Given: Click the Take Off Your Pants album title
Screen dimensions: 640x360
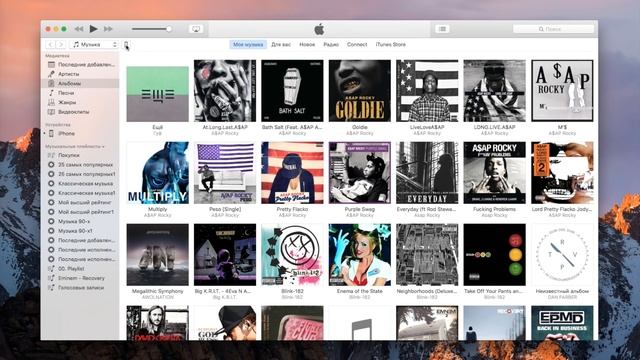Looking at the screenshot, I should click(x=494, y=291).
